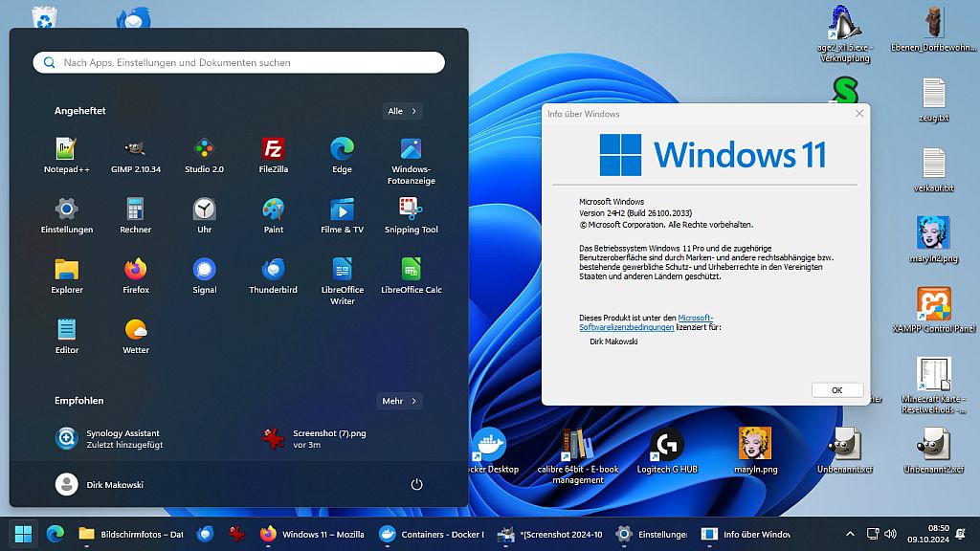Open Signal from the Start menu pinned grid
Image resolution: width=980 pixels, height=551 pixels.
pos(205,275)
